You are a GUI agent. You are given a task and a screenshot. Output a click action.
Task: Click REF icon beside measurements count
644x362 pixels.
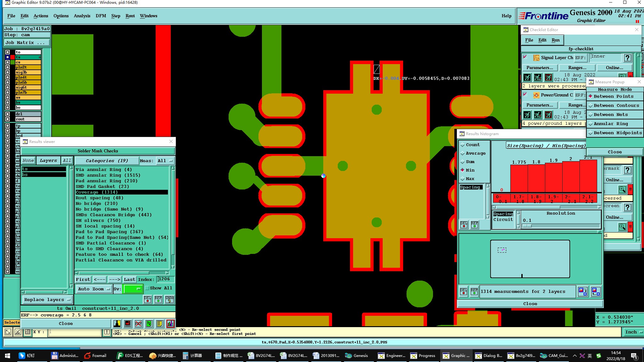click(474, 291)
